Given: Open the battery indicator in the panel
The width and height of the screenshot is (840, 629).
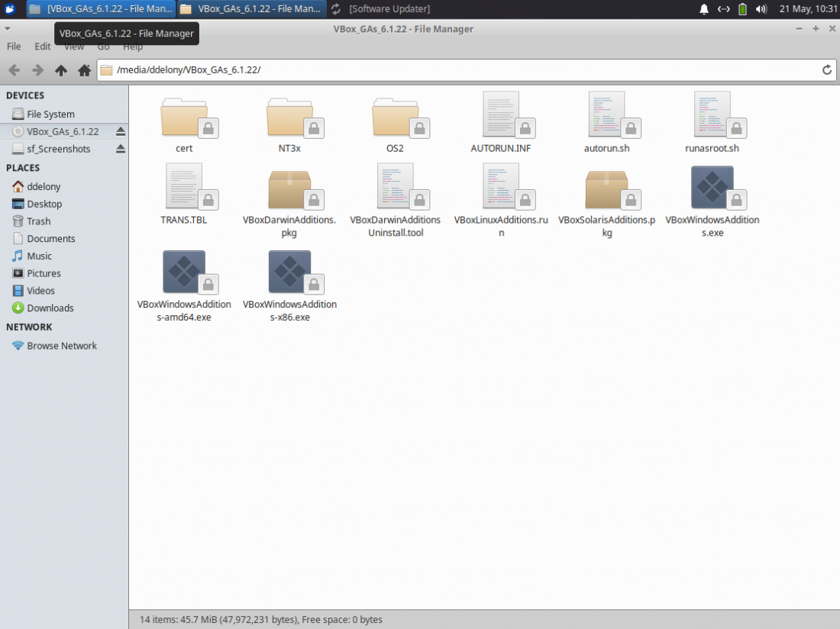Looking at the screenshot, I should [x=742, y=8].
